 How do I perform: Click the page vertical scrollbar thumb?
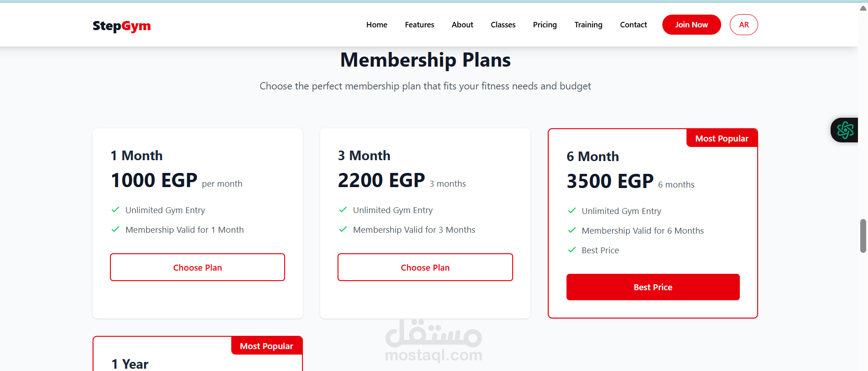[863, 235]
